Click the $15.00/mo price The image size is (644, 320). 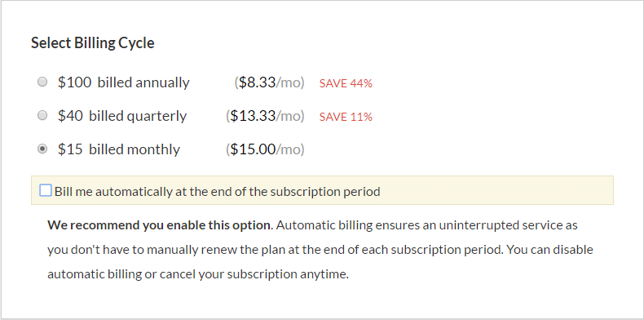click(265, 149)
